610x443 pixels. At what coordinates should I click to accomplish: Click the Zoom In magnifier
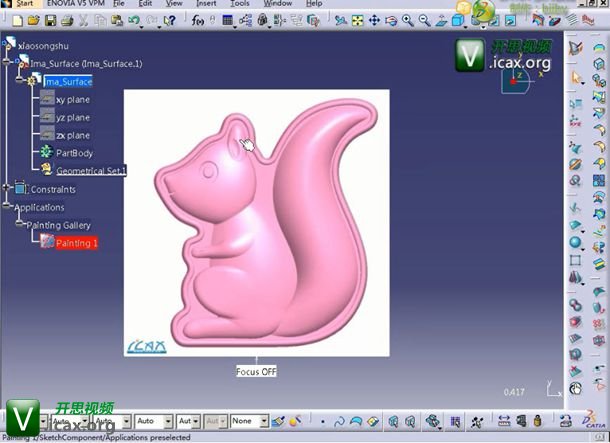pos(408,20)
